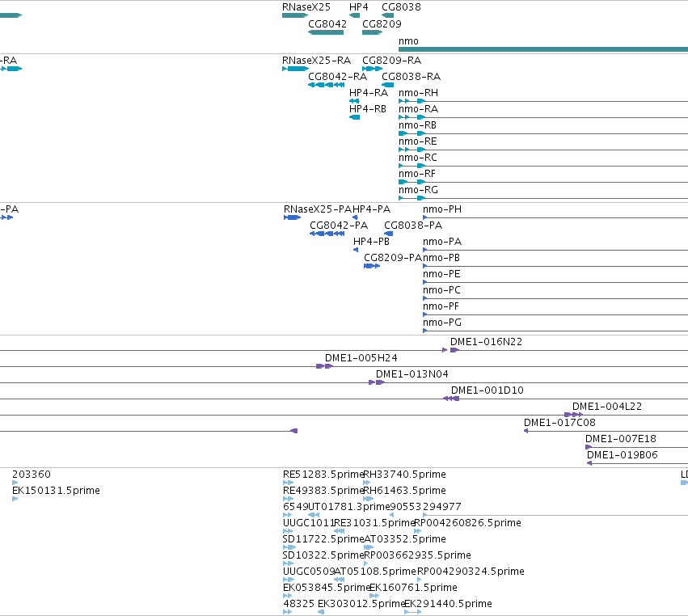Click the HP4-RB transcript label
The width and height of the screenshot is (688, 616).
point(368,109)
